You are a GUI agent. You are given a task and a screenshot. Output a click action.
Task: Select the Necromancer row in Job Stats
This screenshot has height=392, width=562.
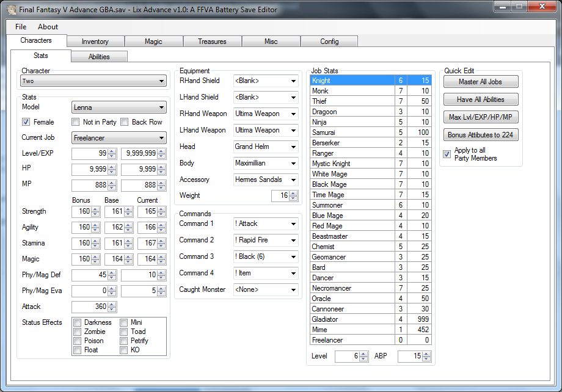(371, 288)
